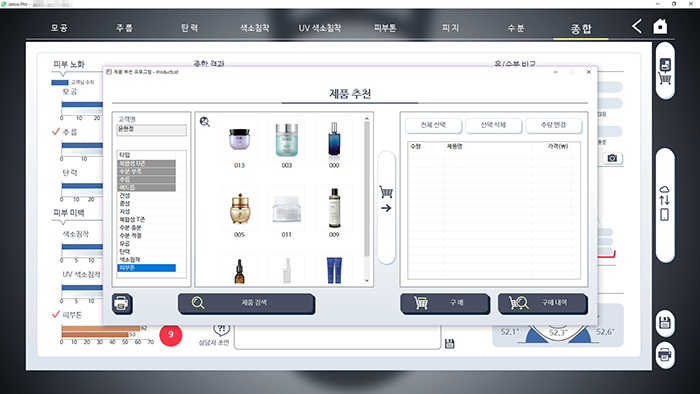This screenshot has width=700, height=394.
Task: Click the 구매 purchase button
Action: [445, 303]
